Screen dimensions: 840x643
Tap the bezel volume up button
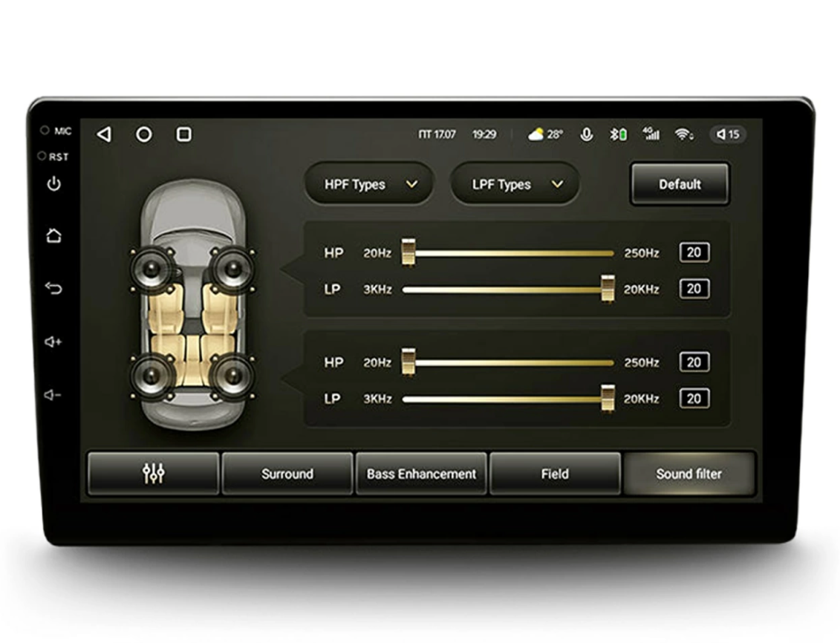(53, 342)
